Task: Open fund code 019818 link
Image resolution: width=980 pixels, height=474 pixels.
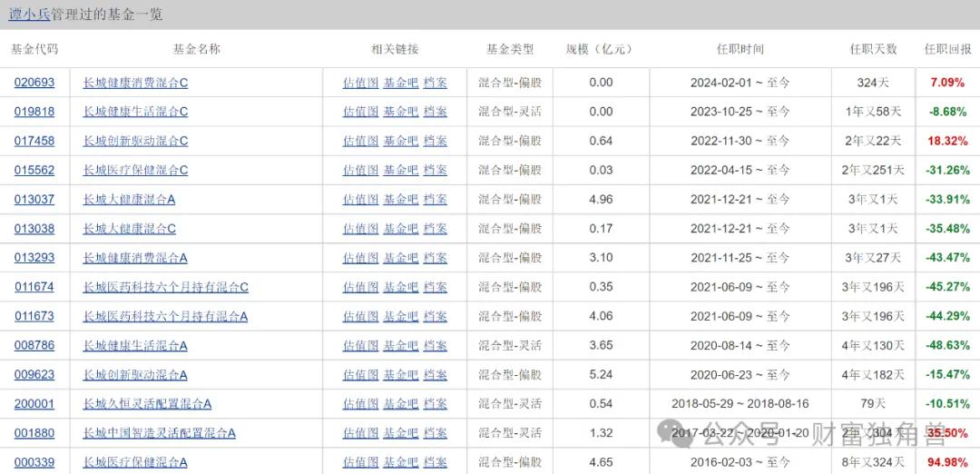Action: coord(34,112)
